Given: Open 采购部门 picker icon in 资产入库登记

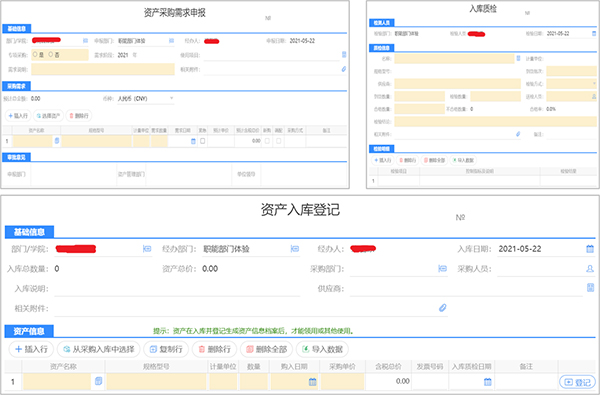Looking at the screenshot, I should 442,269.
